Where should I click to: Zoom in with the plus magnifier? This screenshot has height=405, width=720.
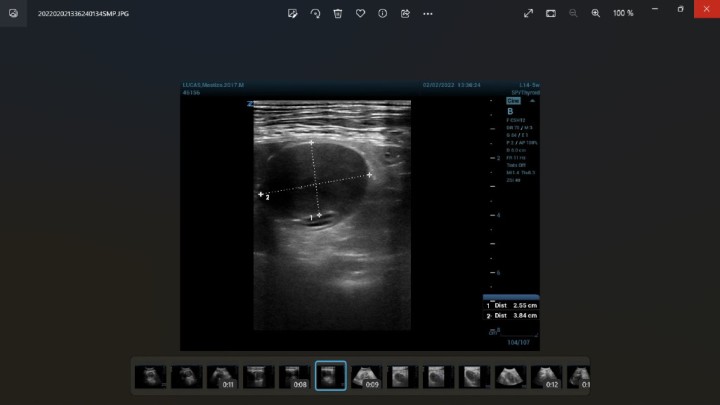596,13
